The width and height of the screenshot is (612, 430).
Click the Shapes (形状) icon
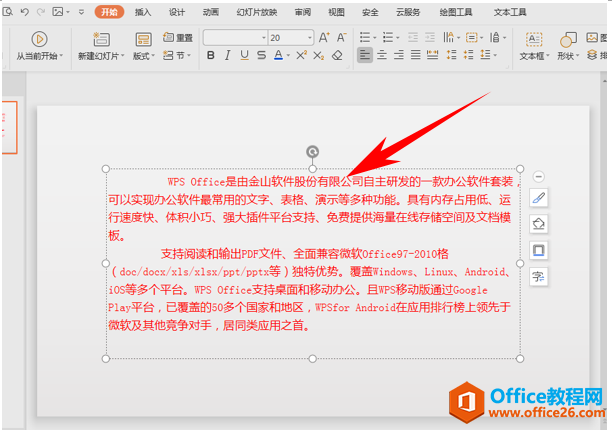(x=568, y=39)
